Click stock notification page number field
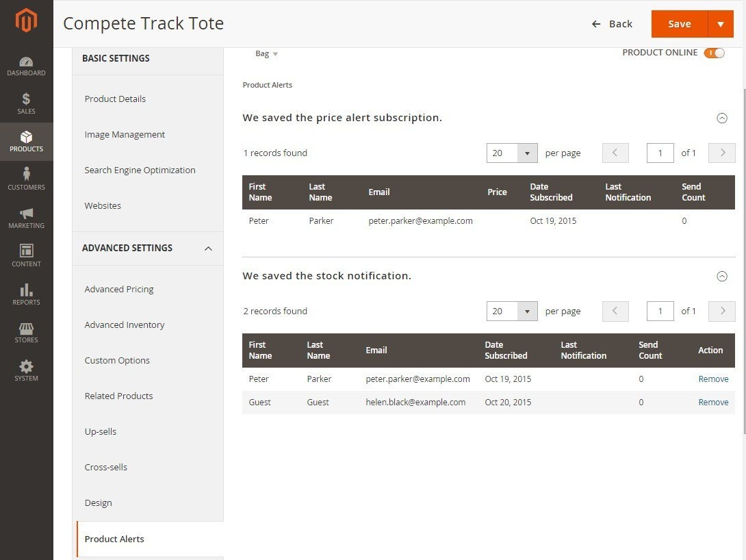The width and height of the screenshot is (746, 560). click(x=660, y=311)
